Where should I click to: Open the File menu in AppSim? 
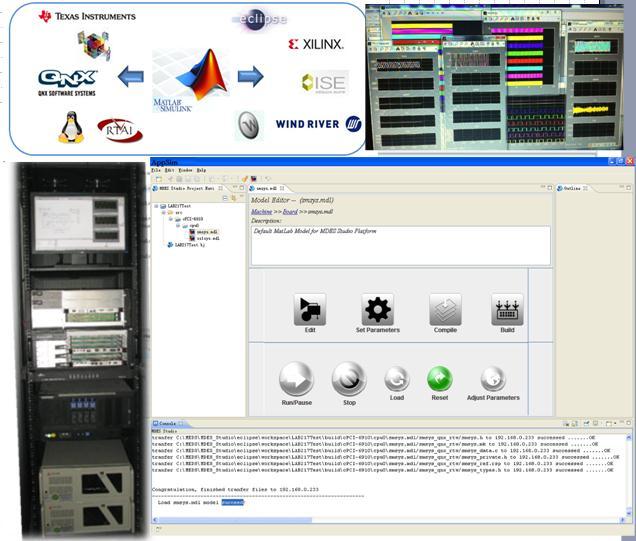(x=156, y=170)
